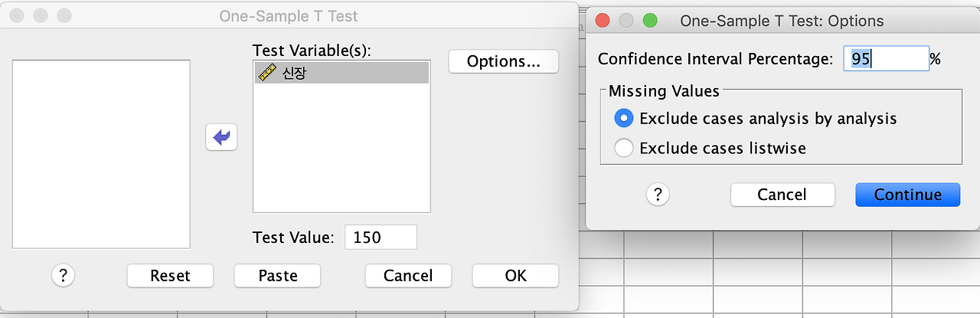
Task: Click OK to run the T test
Action: [515, 276]
